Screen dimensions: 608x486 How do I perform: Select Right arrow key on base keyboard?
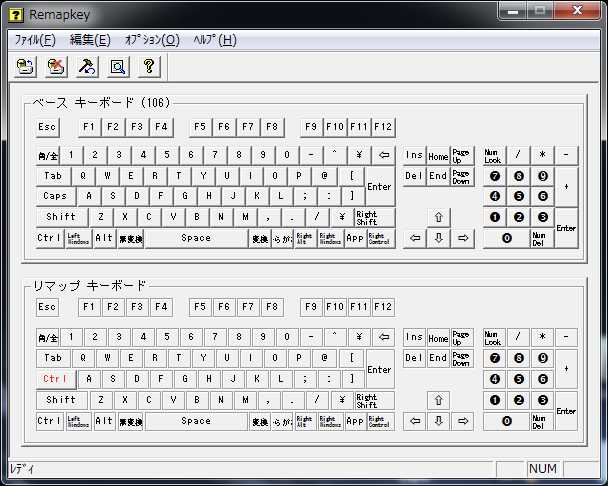(463, 238)
